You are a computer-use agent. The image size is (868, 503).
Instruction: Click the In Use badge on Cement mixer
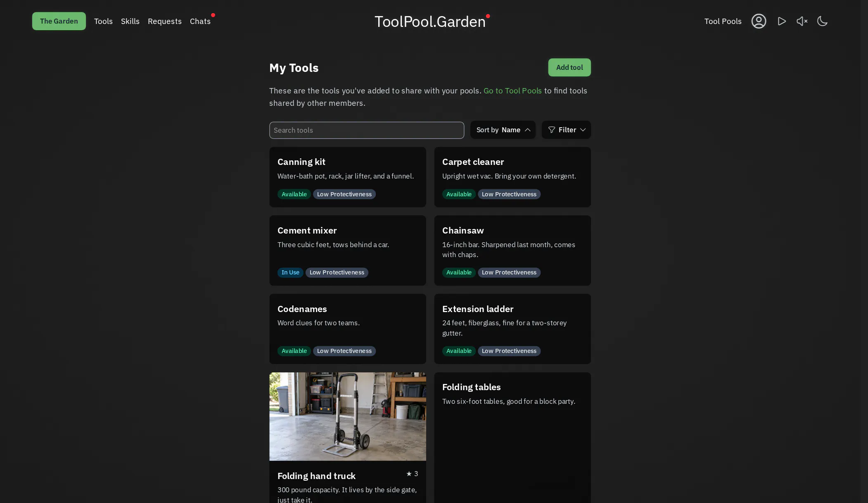tap(290, 272)
